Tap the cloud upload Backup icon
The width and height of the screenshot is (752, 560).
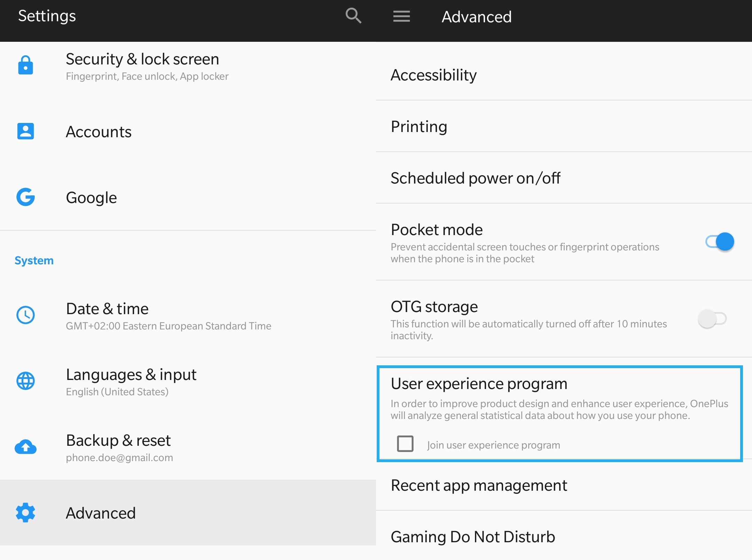pos(25,447)
